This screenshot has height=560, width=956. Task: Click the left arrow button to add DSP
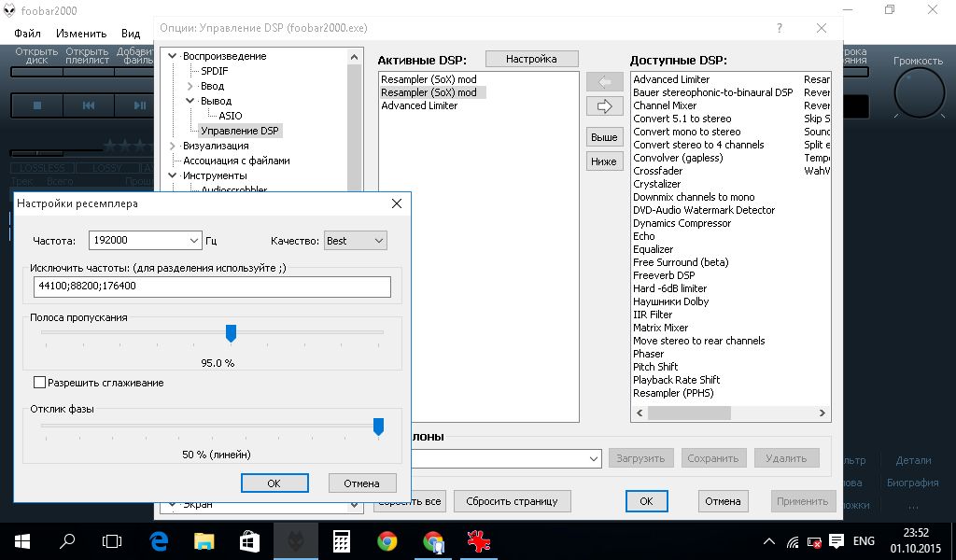(604, 81)
